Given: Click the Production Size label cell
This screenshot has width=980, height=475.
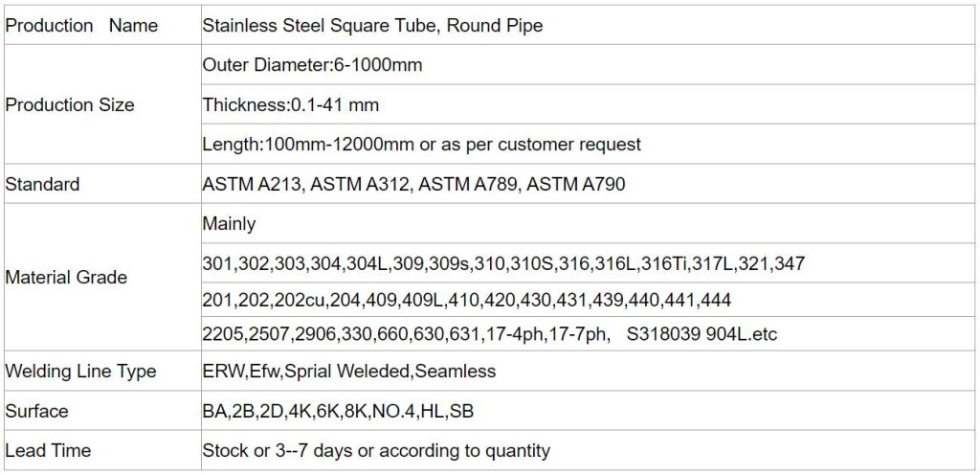Looking at the screenshot, I should coord(70,105).
